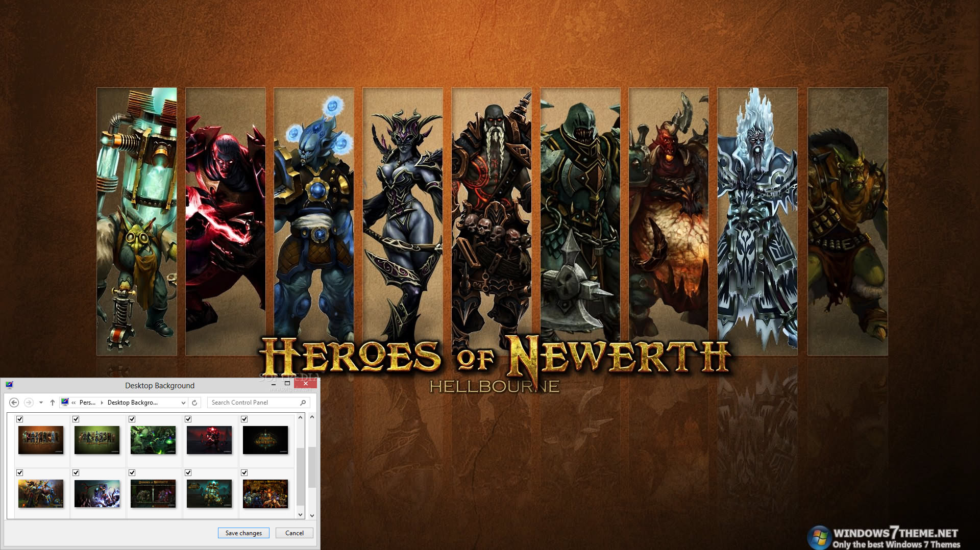This screenshot has height=550, width=980.
Task: Select the green hero lineup thumbnail
Action: pos(97,440)
